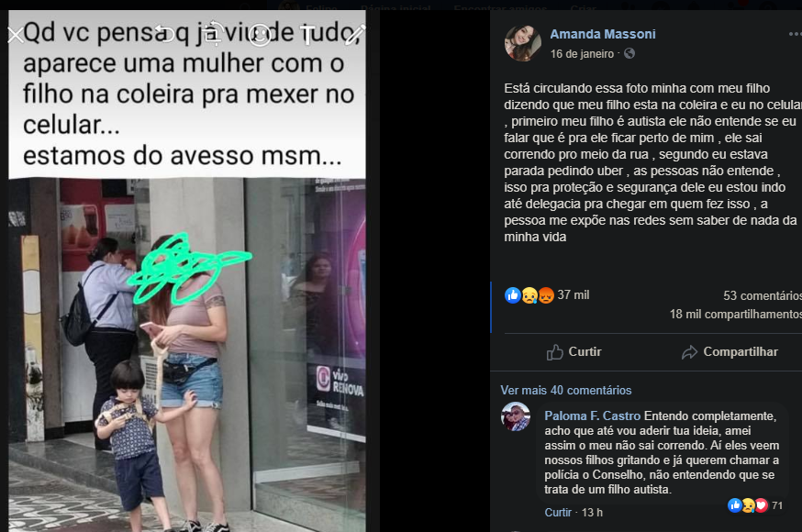Close the image editor with the X icon
The image size is (802, 532).
[16, 35]
